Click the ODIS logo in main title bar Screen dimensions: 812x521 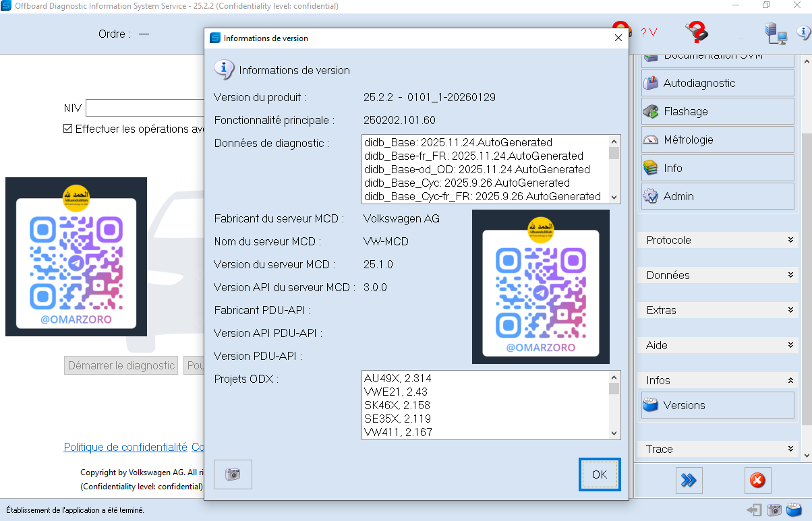[6, 6]
